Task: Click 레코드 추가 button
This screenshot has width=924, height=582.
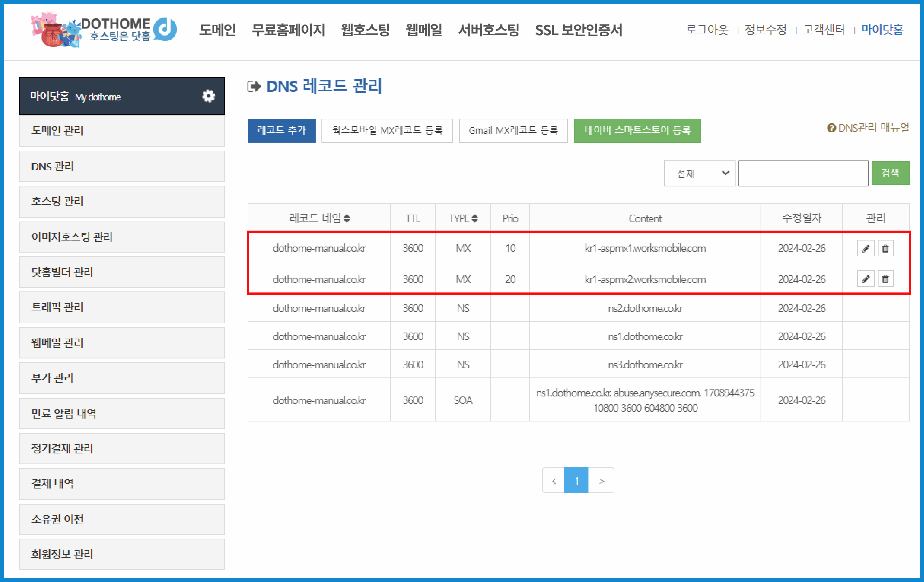Action: [281, 131]
